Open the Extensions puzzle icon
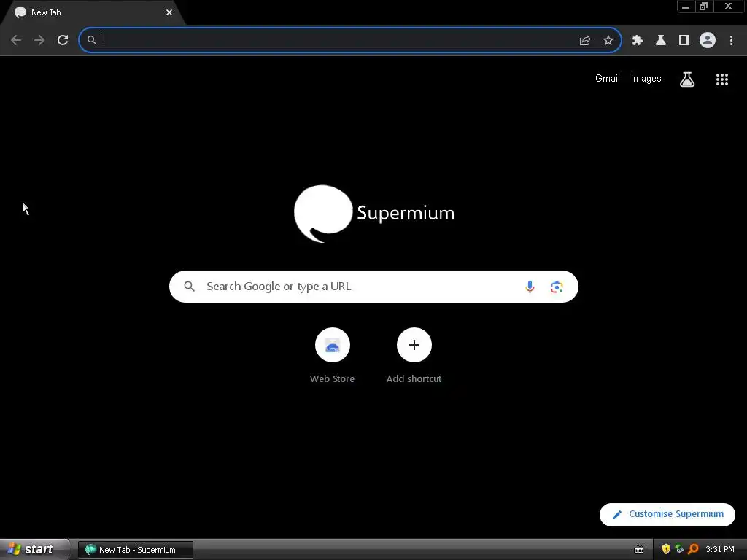The width and height of the screenshot is (747, 560). coord(638,41)
